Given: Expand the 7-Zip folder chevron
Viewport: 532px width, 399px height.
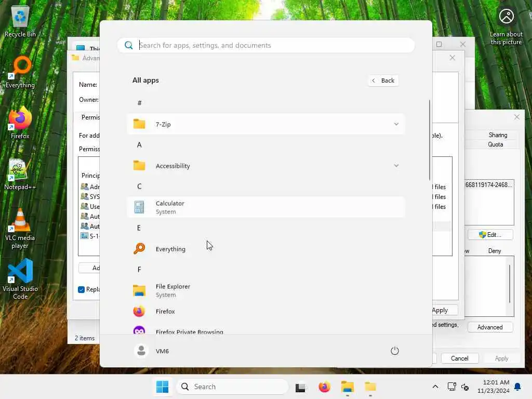Looking at the screenshot, I should click(396, 124).
